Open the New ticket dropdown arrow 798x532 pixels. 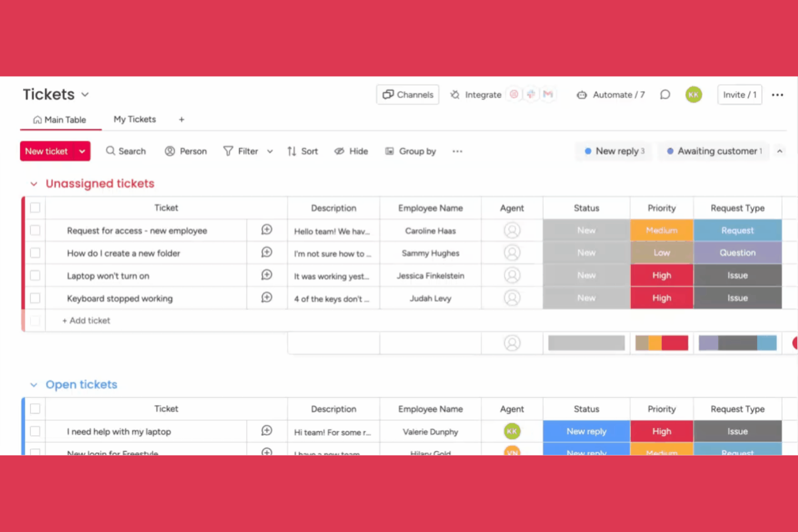point(81,151)
